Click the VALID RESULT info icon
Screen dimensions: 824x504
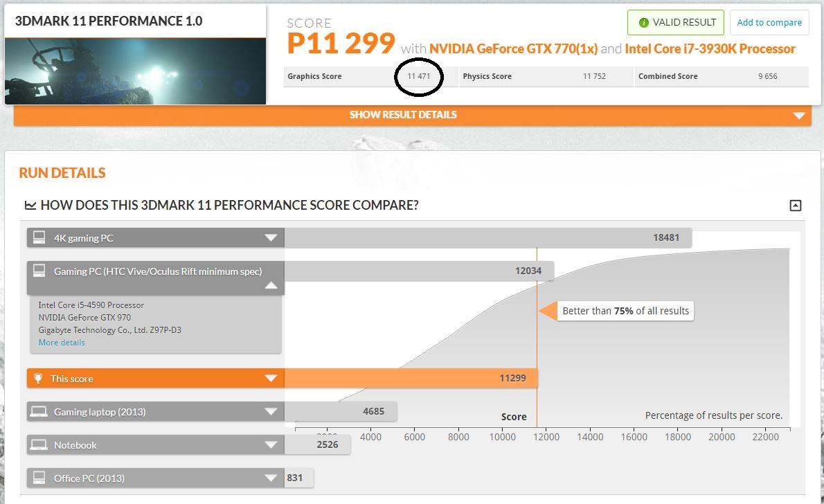pyautogui.click(x=643, y=23)
